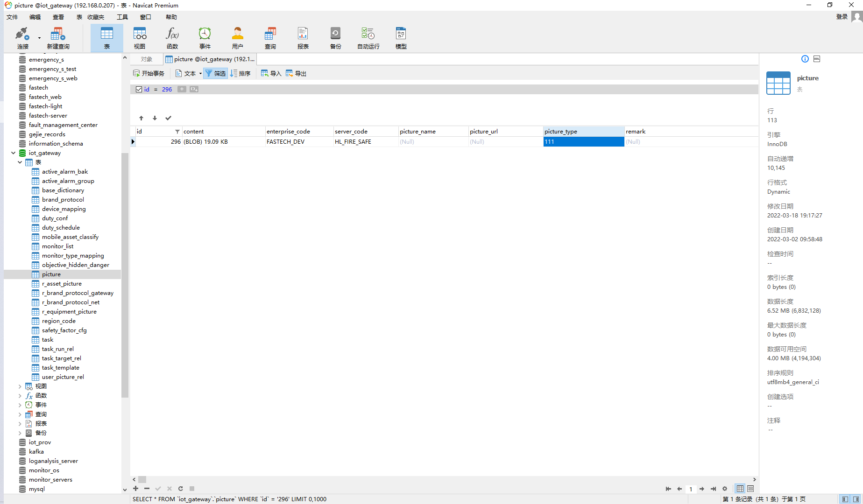
Task: Open the 新建查询 tool to create a query
Action: tap(57, 37)
